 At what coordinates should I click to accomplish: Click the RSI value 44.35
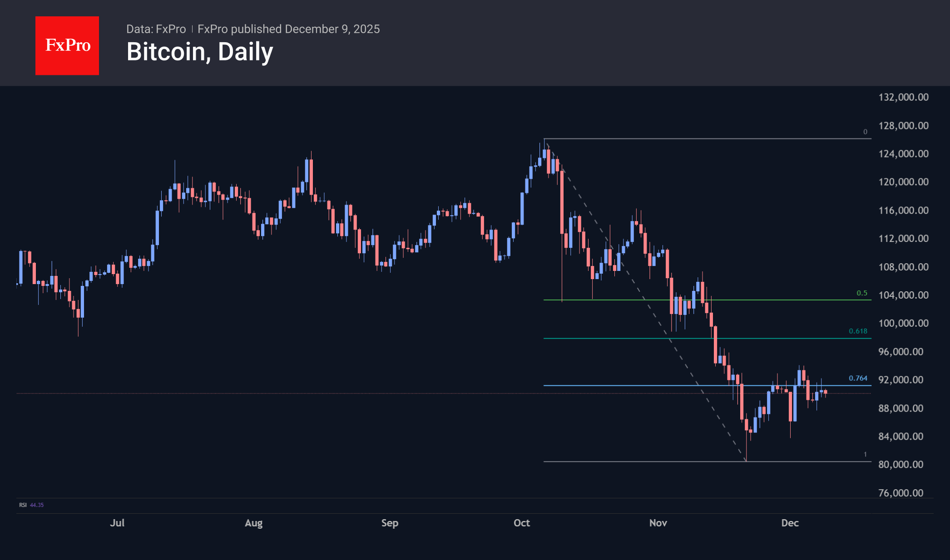point(37,505)
